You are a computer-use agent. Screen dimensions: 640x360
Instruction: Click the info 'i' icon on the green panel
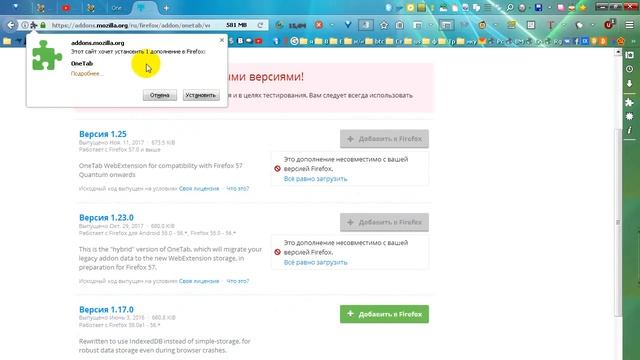pyautogui.click(x=629, y=130)
